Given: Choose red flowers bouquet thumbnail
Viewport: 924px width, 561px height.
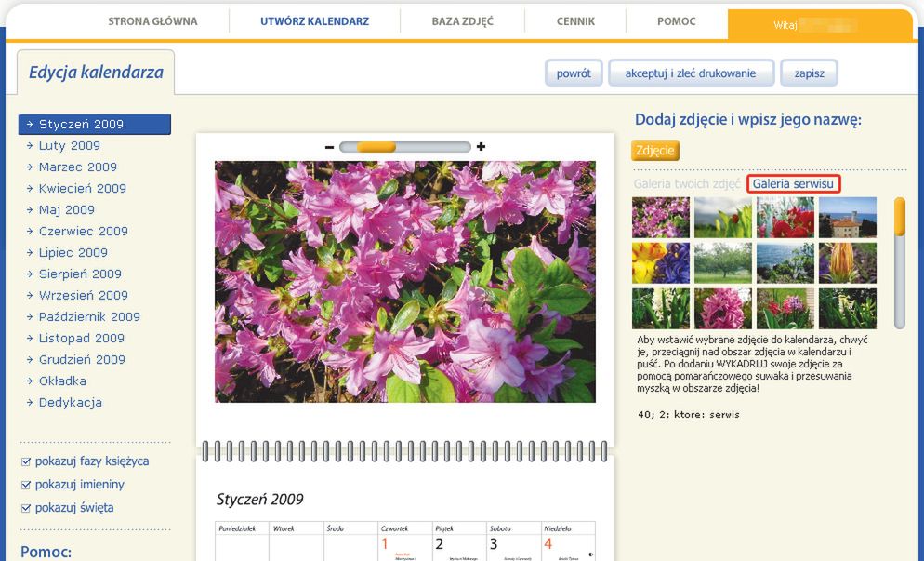Looking at the screenshot, I should coord(785,218).
